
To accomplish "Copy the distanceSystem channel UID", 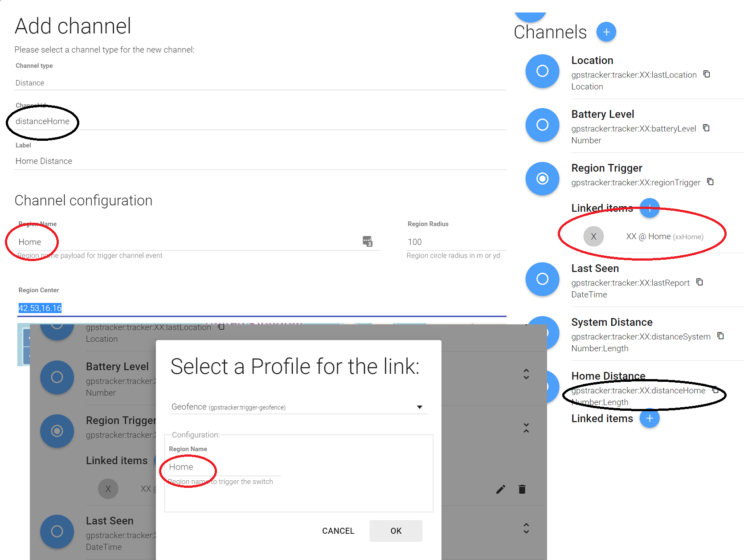I will pos(720,336).
